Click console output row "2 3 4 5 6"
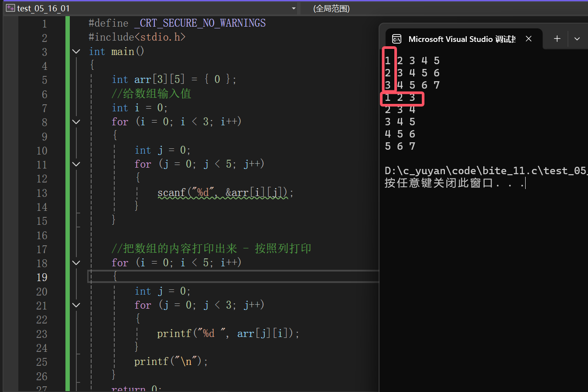This screenshot has height=392, width=588. [x=412, y=73]
